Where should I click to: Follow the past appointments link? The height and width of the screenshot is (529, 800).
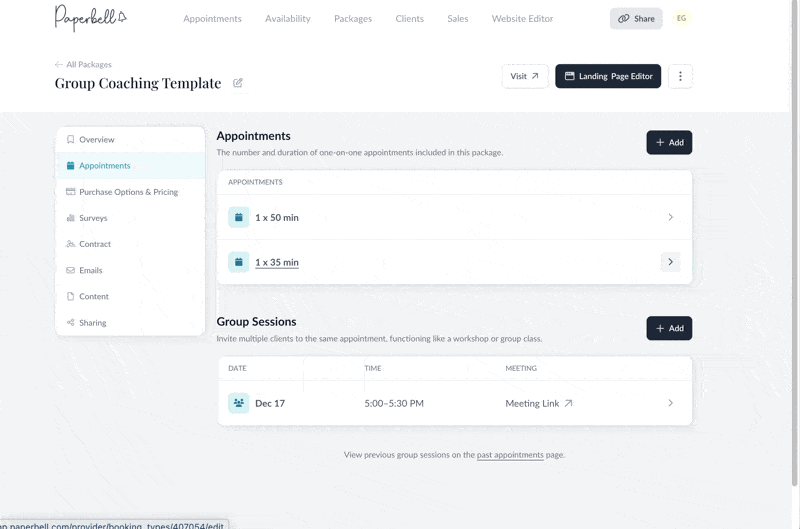(x=510, y=455)
